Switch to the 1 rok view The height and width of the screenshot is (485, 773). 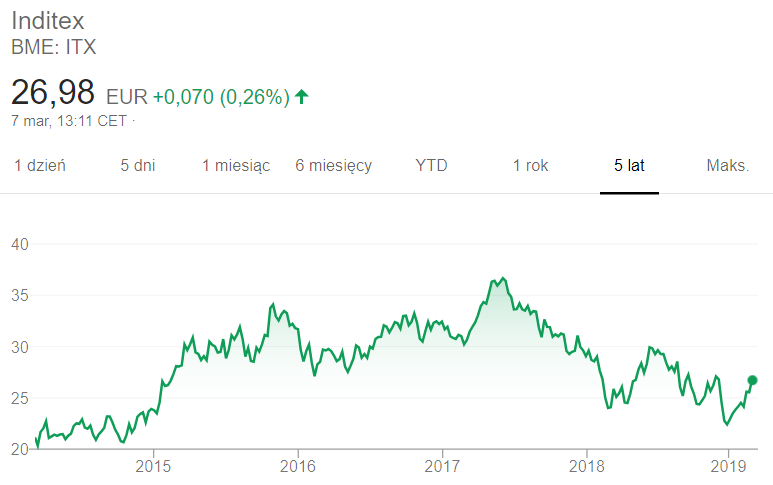point(530,166)
